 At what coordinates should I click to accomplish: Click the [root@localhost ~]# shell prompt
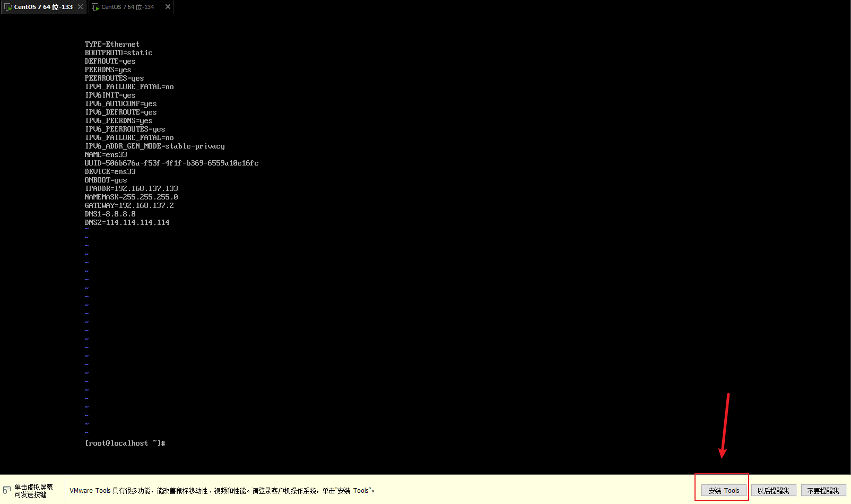point(125,443)
